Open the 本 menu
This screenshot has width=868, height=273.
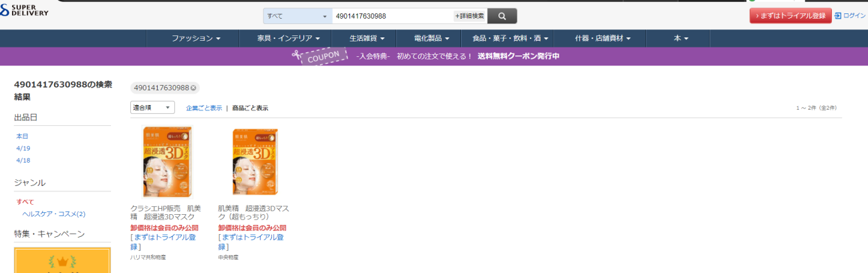(x=681, y=39)
